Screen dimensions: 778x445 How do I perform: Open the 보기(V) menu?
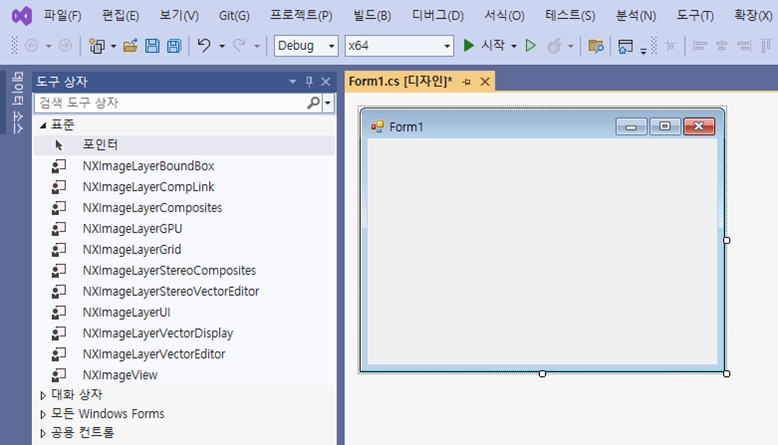179,15
